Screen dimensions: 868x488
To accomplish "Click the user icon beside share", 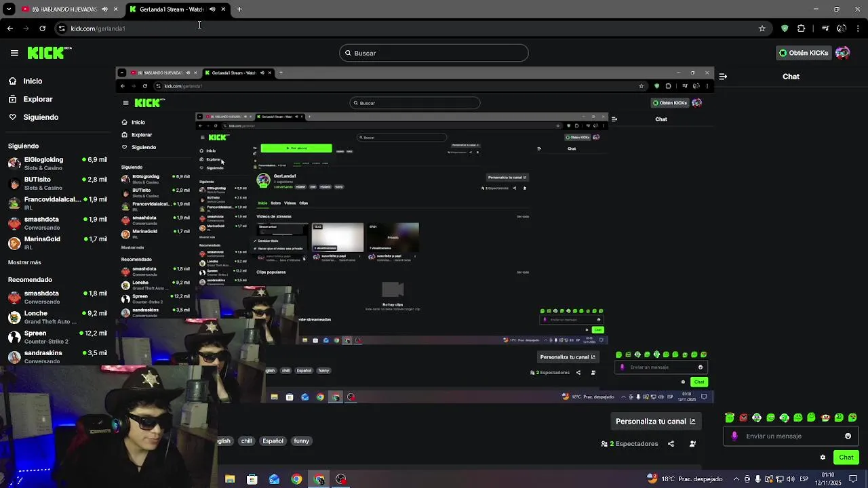I will [x=692, y=444].
